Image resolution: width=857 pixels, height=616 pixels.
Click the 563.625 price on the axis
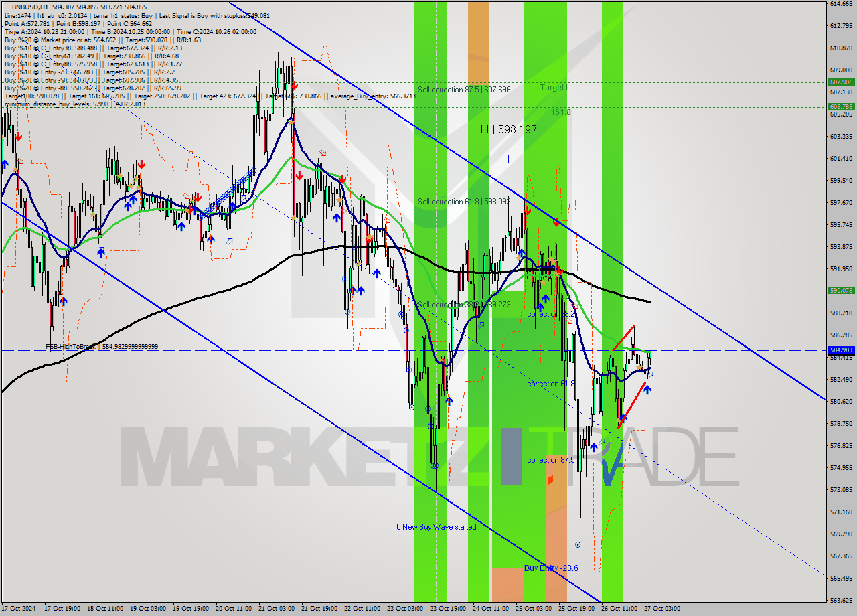tap(841, 600)
